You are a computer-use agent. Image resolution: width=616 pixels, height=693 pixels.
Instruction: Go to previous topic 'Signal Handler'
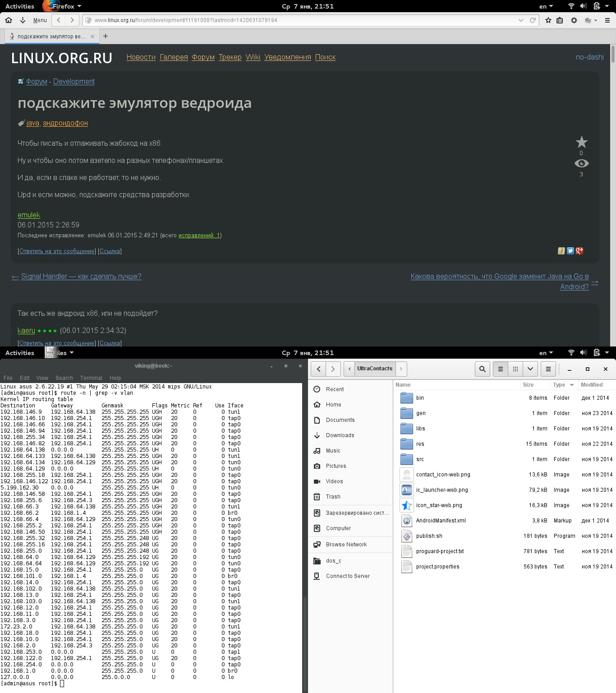point(81,277)
